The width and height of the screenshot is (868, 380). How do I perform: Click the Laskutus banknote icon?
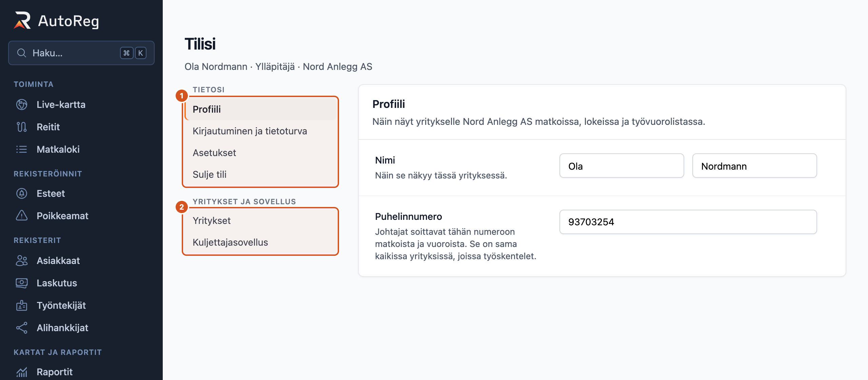[x=22, y=283]
